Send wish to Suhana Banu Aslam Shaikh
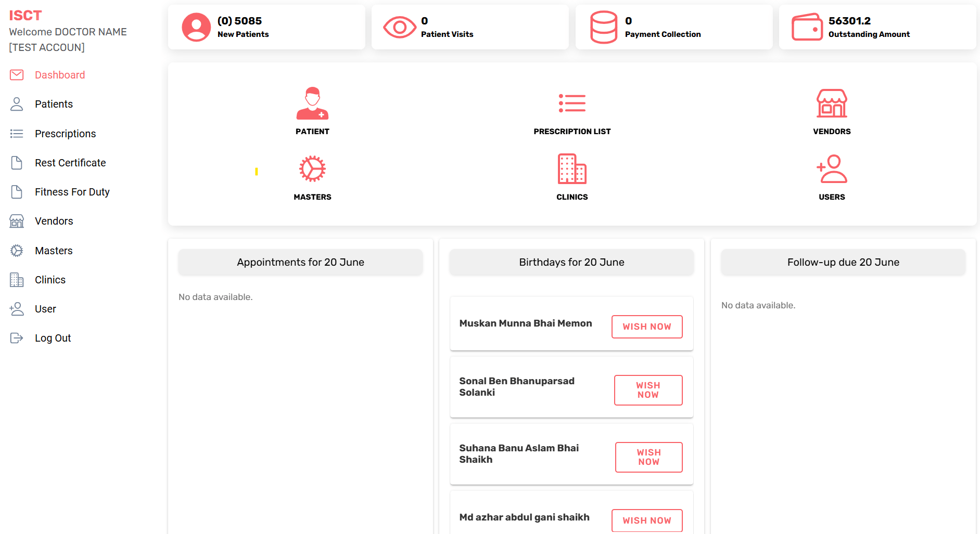The width and height of the screenshot is (980, 534). (648, 457)
